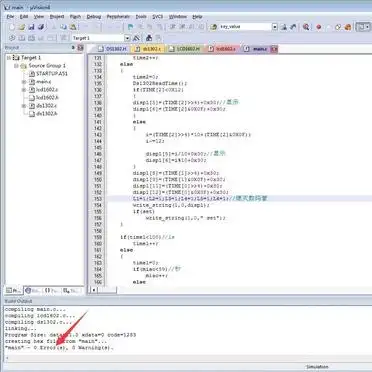Open the key_value search combo dropdown
Screen dimensions: 372x372
point(275,27)
